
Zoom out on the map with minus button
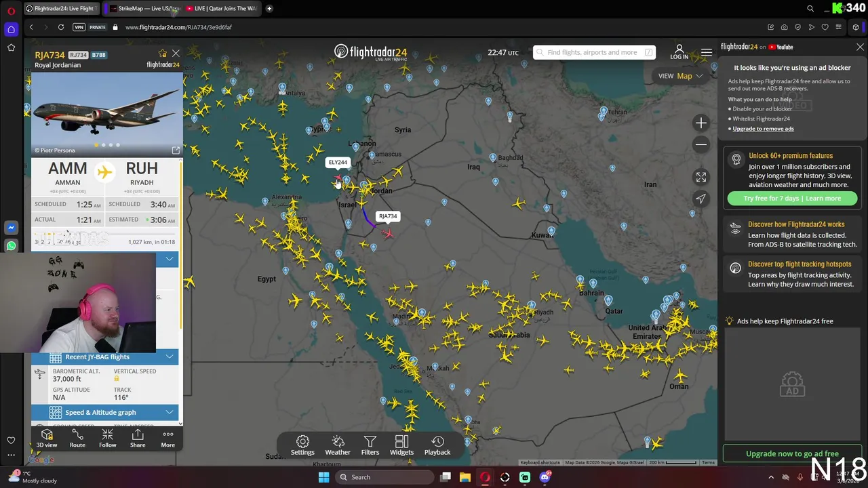pos(701,144)
